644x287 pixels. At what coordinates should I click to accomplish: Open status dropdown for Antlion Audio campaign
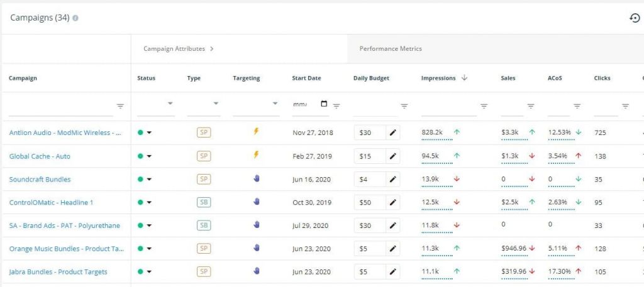[149, 133]
